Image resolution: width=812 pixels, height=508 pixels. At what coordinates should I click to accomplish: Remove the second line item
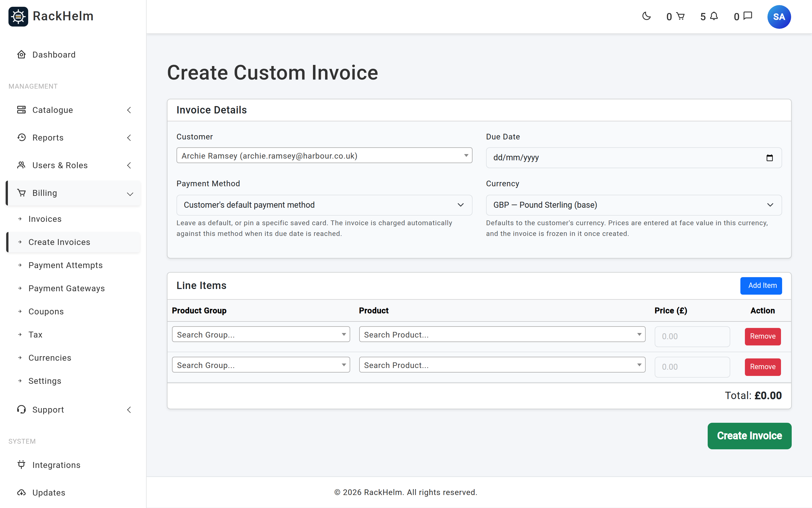(x=763, y=367)
